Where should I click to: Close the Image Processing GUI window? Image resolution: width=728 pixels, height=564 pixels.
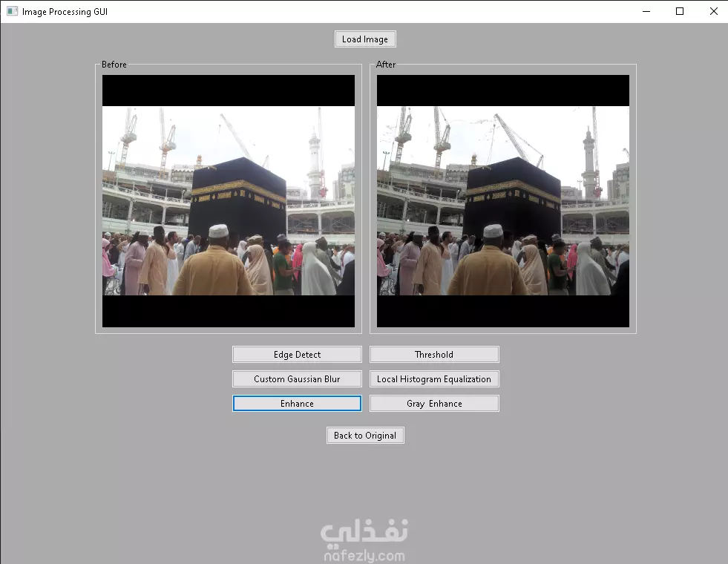(x=714, y=11)
